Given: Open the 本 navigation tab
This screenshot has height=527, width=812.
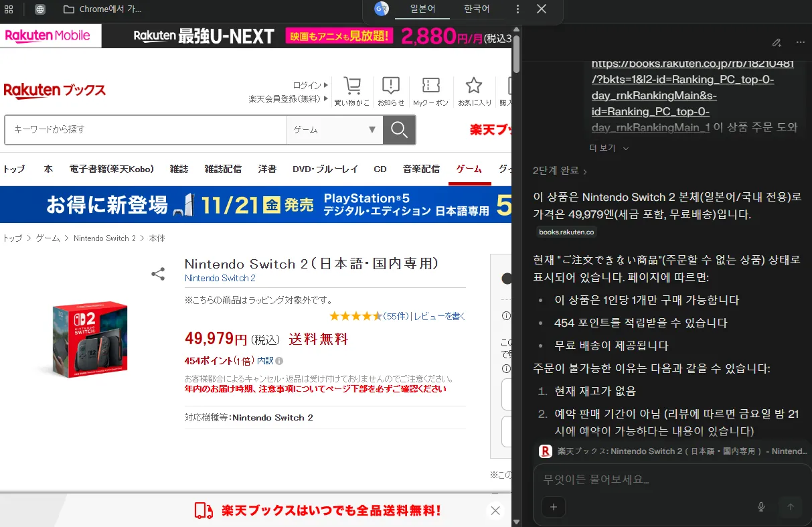Looking at the screenshot, I should coord(48,169).
